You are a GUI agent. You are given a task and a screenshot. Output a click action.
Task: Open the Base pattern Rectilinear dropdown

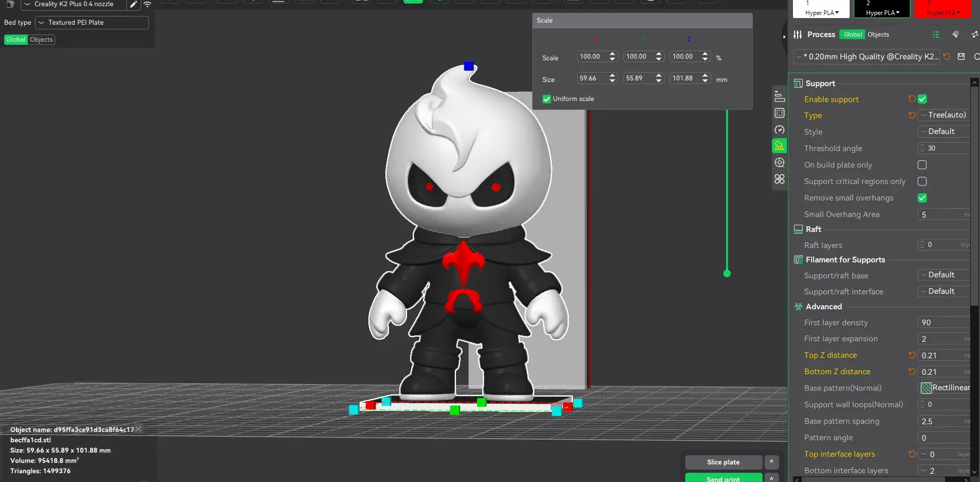coord(944,388)
